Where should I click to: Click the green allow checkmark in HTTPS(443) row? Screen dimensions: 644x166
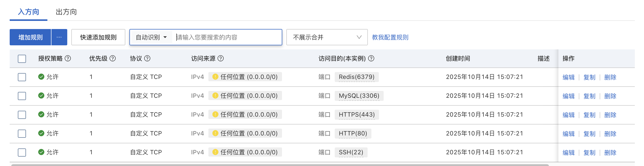click(x=41, y=114)
